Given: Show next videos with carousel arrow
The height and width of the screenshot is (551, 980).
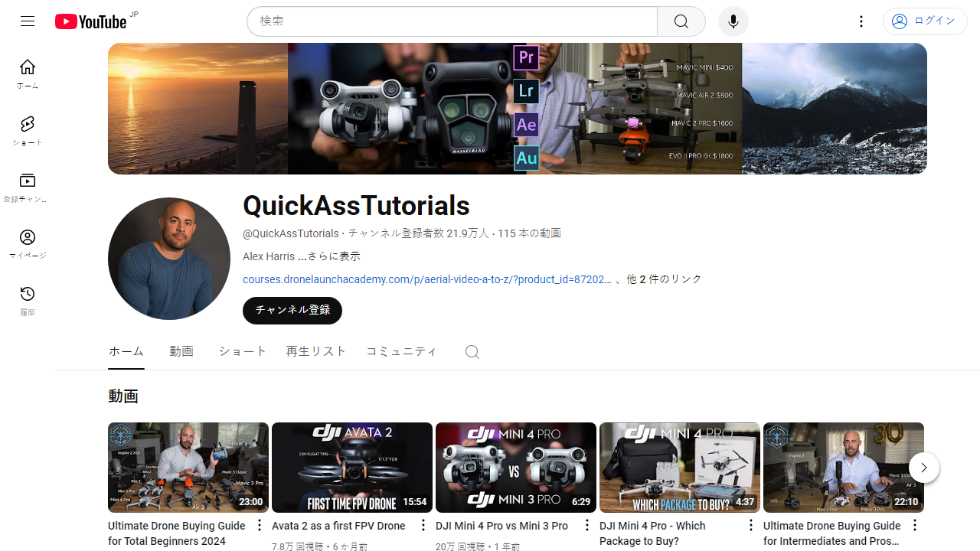Looking at the screenshot, I should [x=924, y=468].
